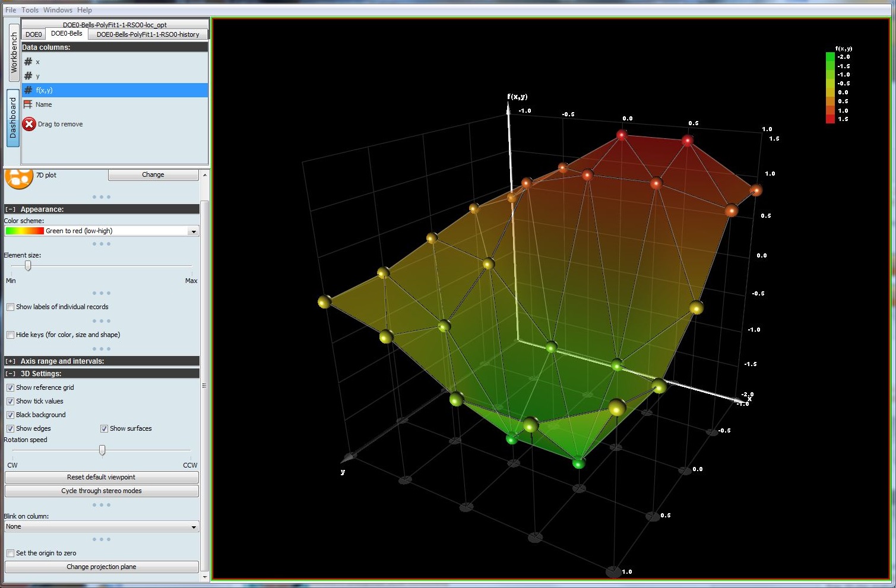
Task: Click Reset default viewpoint button
Action: point(102,477)
